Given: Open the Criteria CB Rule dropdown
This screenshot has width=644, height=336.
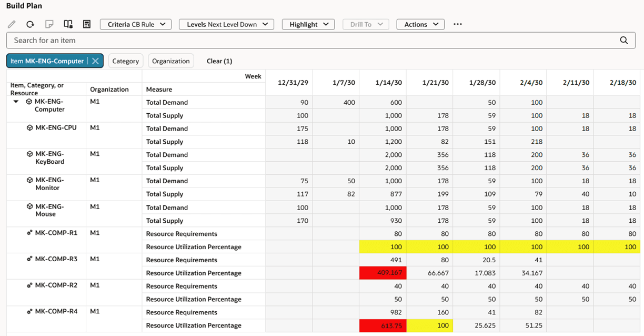Looking at the screenshot, I should pyautogui.click(x=136, y=24).
